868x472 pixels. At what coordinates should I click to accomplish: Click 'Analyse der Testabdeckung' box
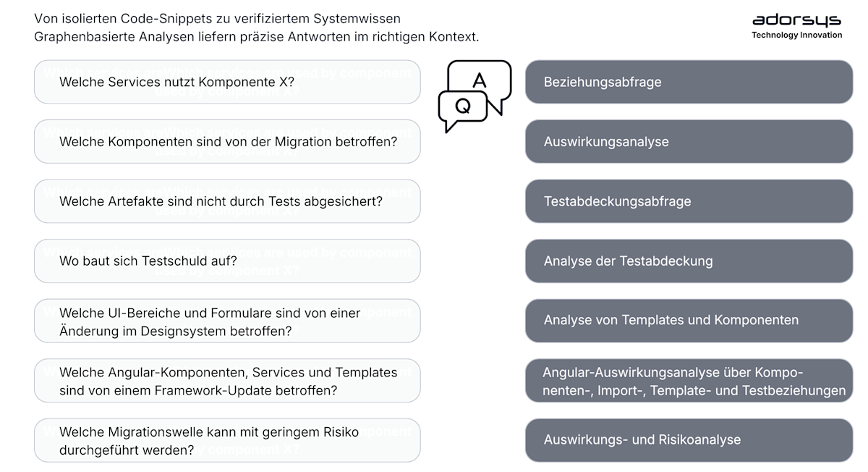689,261
